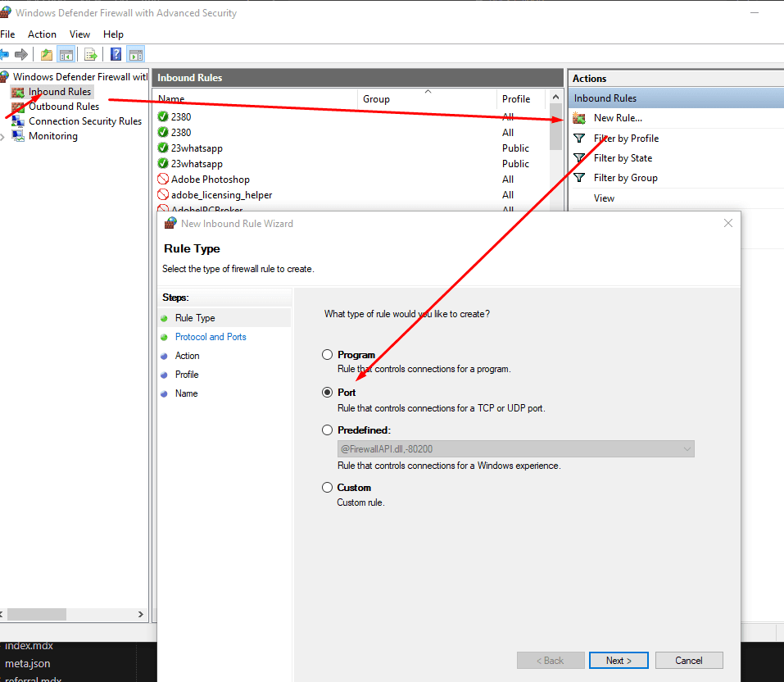Click the Next button in wizard

[619, 660]
